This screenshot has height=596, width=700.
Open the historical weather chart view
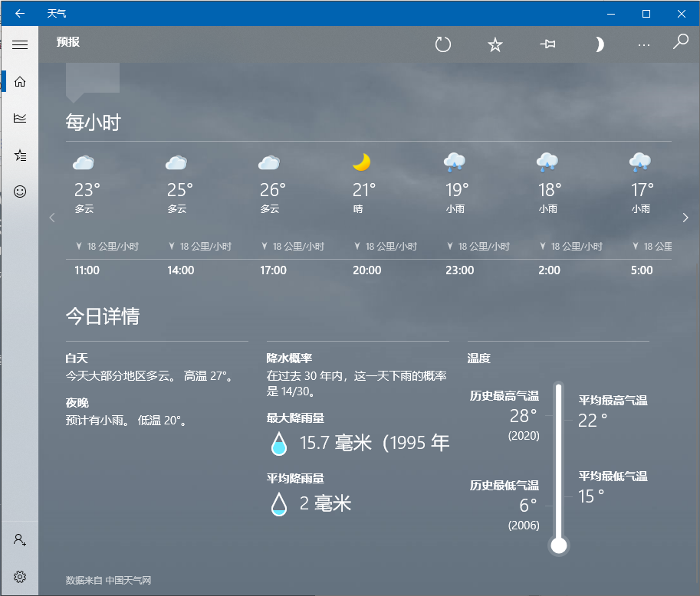pos(19,118)
